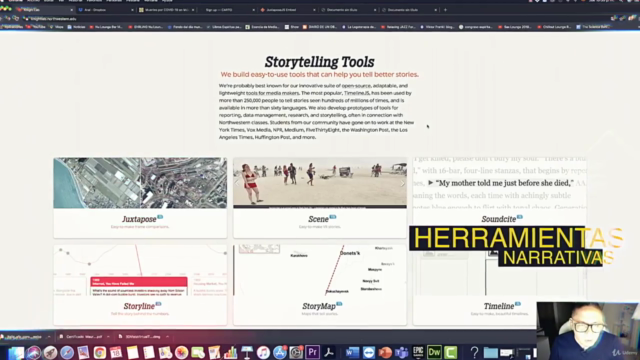Open iTunes music app in dock

263,353
